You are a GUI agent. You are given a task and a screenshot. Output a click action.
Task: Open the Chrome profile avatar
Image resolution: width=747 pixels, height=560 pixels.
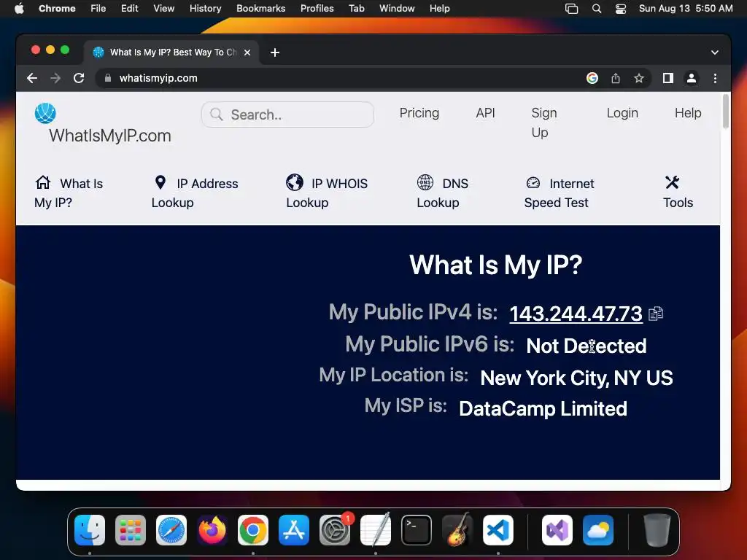(x=692, y=78)
